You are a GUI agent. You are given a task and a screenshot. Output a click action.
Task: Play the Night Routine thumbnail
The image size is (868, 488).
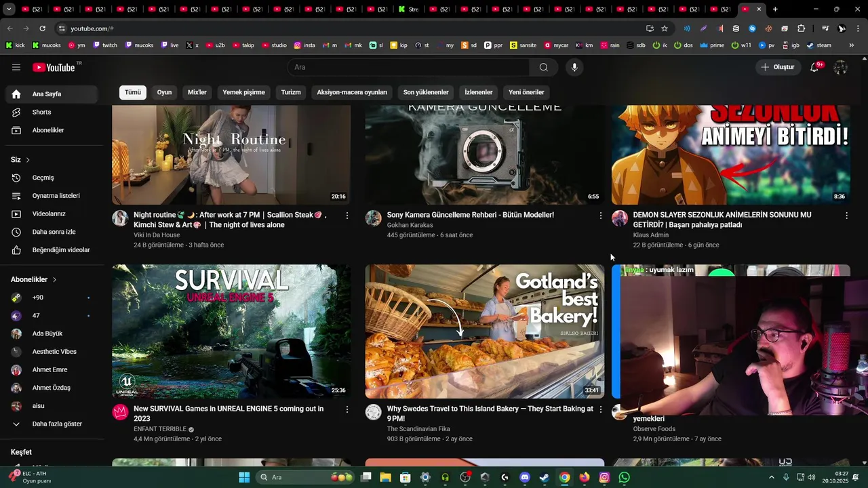click(x=231, y=155)
